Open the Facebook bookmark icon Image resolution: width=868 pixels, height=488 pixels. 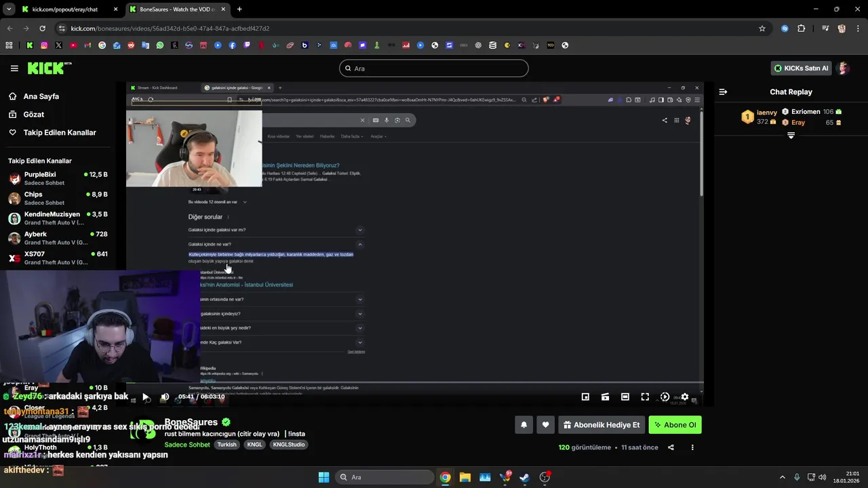click(233, 45)
